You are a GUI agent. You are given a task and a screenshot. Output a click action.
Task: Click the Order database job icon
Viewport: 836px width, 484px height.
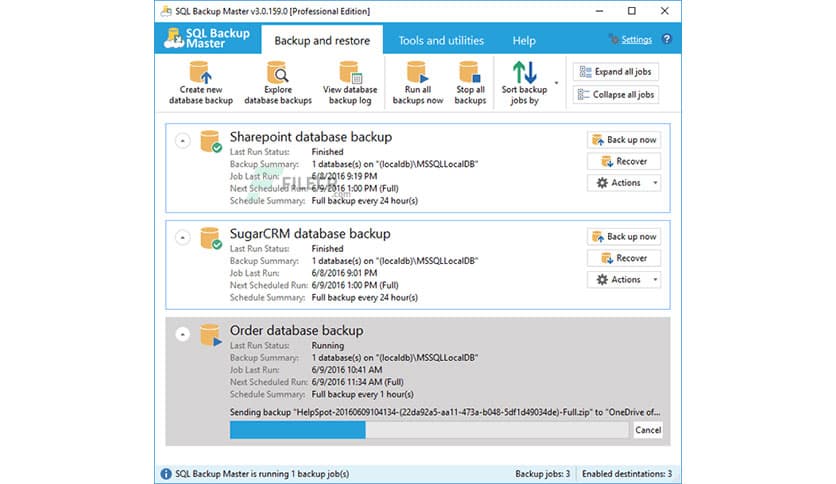[210, 334]
